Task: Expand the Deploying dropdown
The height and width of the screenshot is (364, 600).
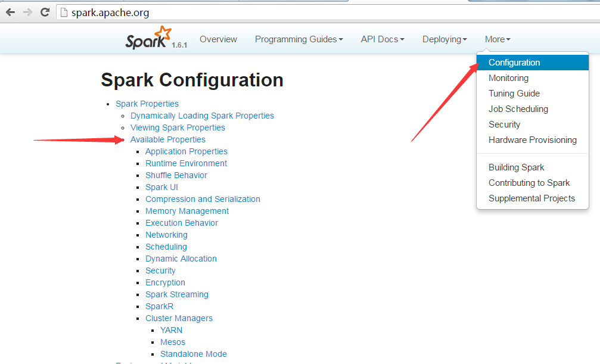Action: pyautogui.click(x=444, y=39)
